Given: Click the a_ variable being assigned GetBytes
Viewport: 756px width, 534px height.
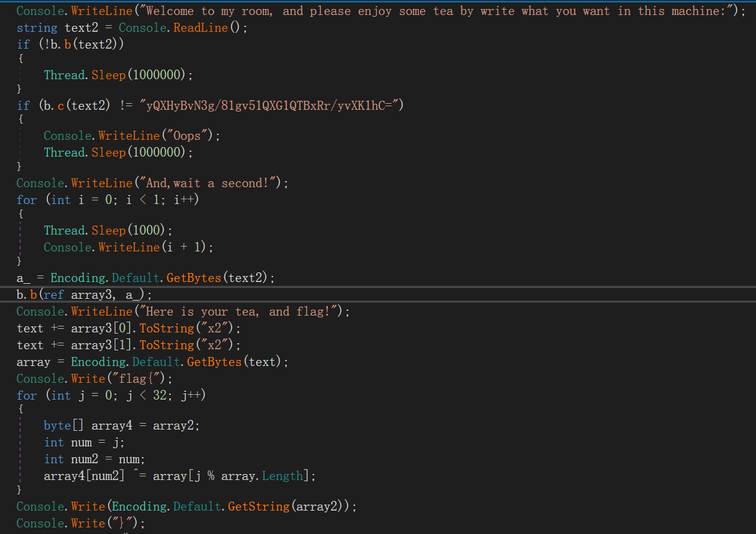Looking at the screenshot, I should [x=23, y=278].
